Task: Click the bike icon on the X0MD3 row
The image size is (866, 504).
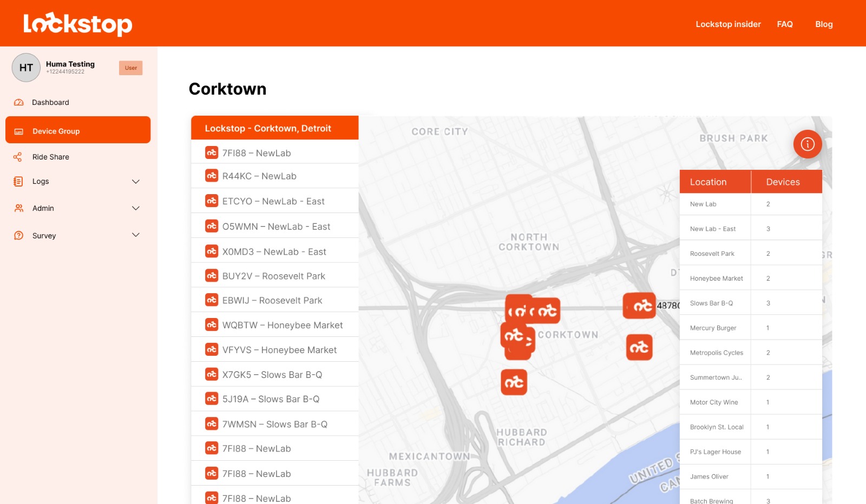Action: coord(212,251)
